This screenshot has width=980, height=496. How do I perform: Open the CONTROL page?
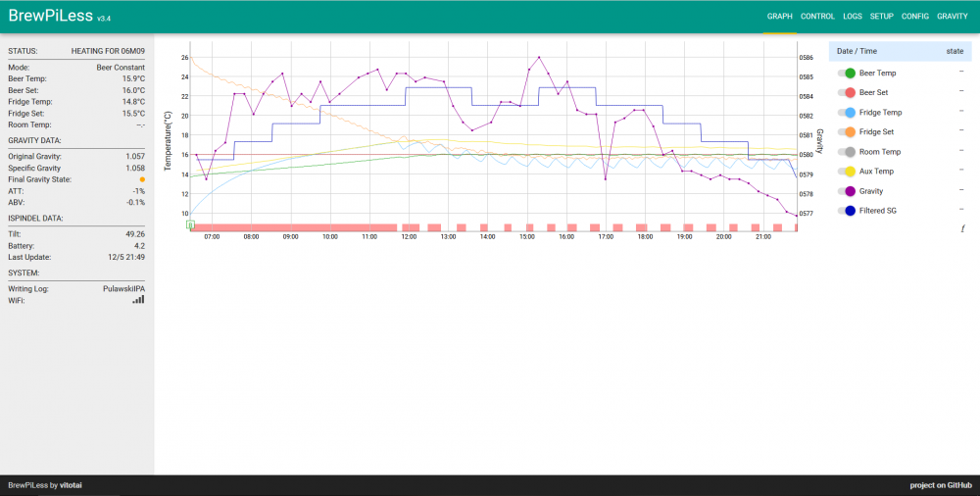817,17
